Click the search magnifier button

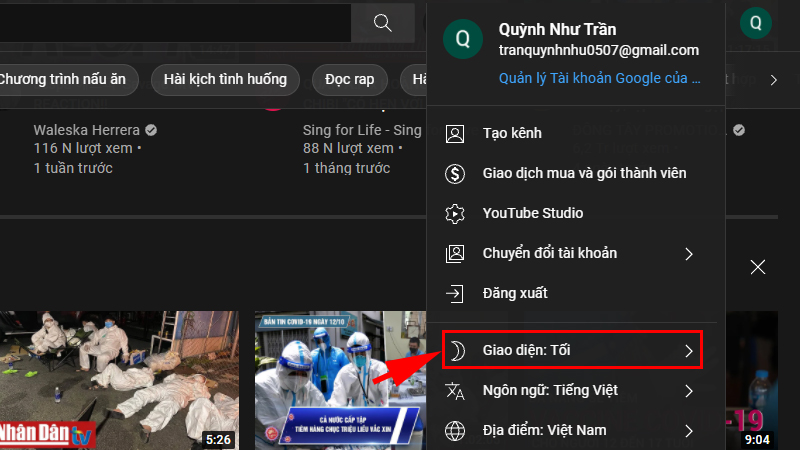click(x=383, y=23)
